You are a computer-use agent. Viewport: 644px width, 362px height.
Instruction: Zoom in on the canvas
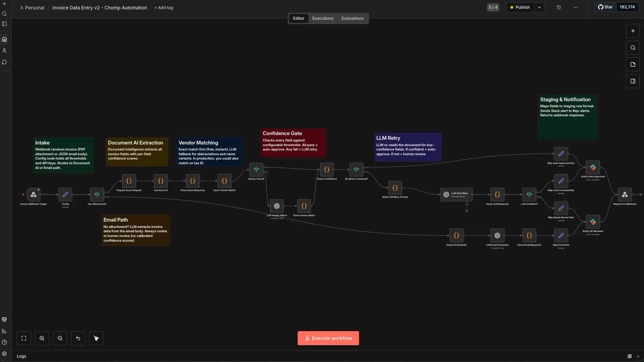42,338
